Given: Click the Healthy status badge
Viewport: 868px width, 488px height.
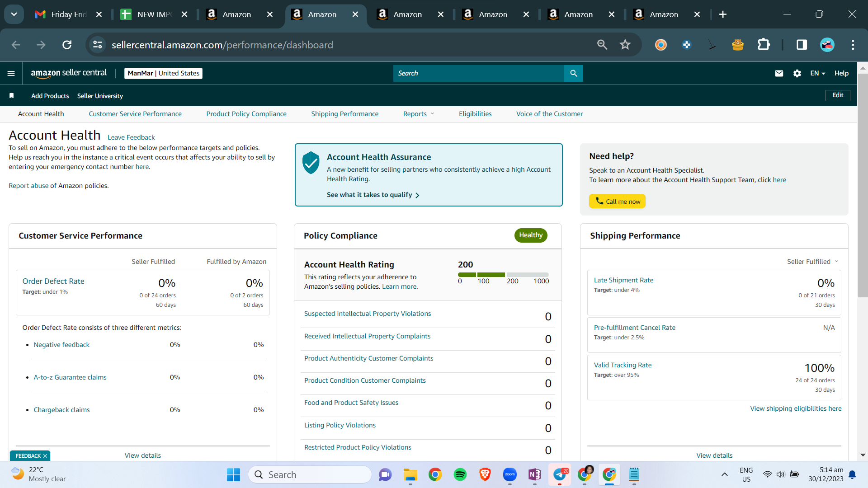Looking at the screenshot, I should click(x=531, y=235).
